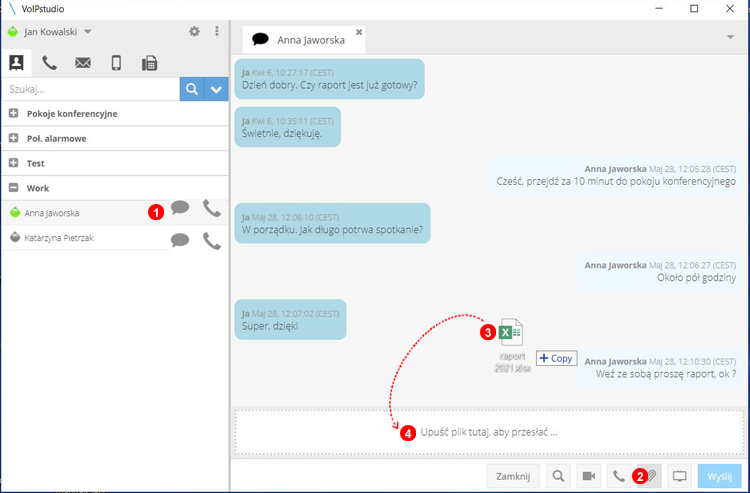Open the envelope messages tab
750x493 pixels.
83,63
